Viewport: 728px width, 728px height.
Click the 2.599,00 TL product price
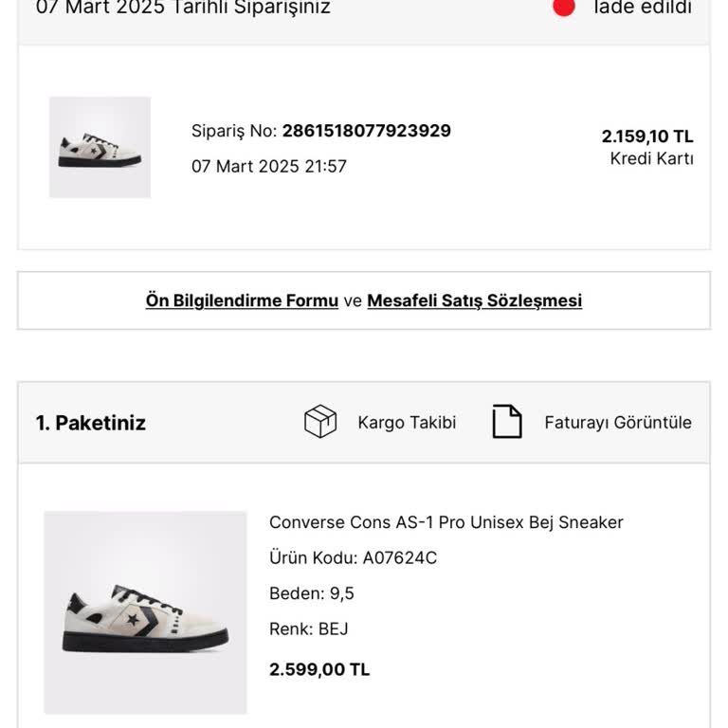tap(319, 669)
